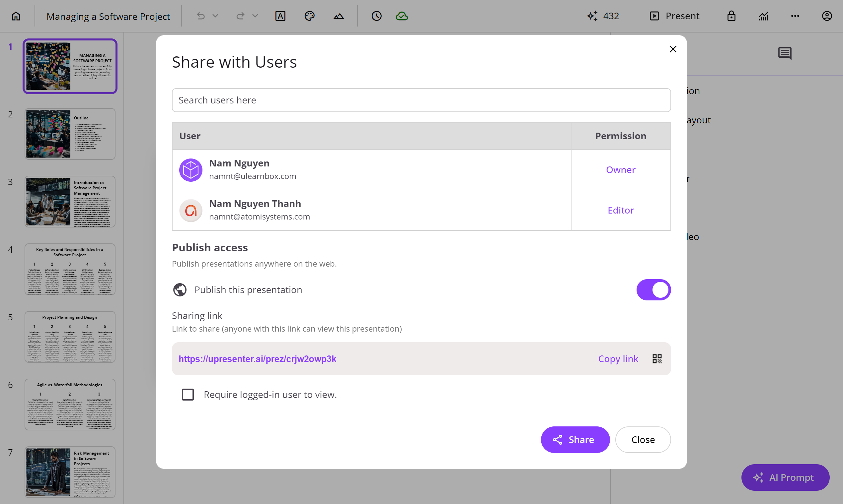Start presenting with the Present button
This screenshot has width=843, height=504.
pyautogui.click(x=675, y=16)
